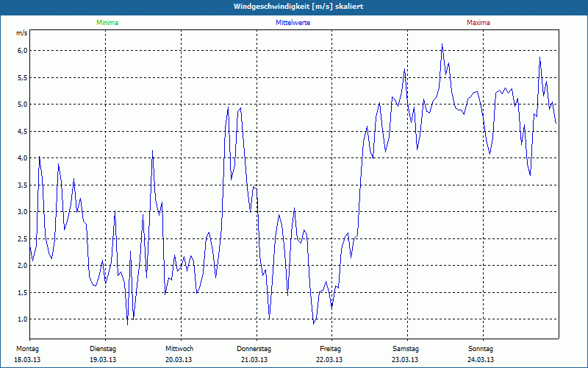
Task: Click the 3,5 y-axis value
Action: (22, 185)
